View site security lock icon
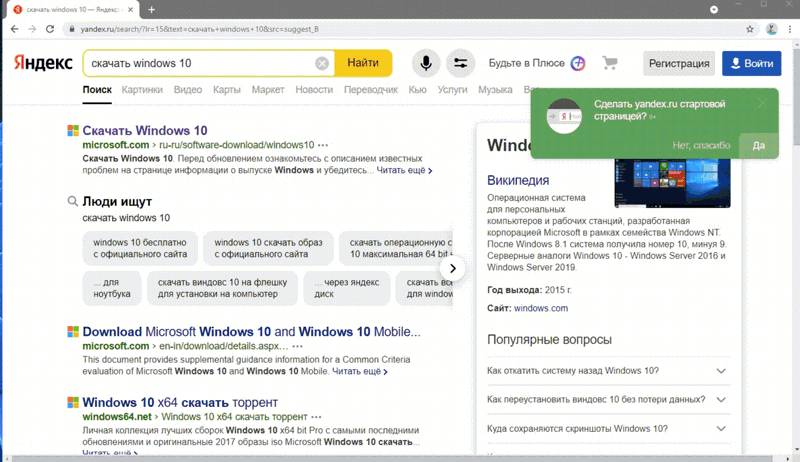The image size is (800, 462). click(72, 29)
